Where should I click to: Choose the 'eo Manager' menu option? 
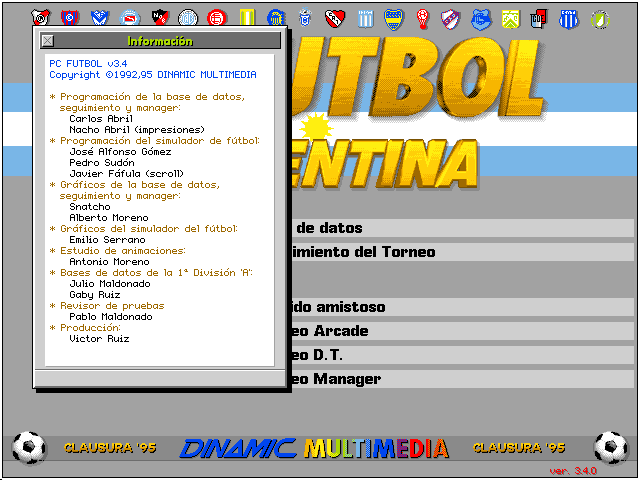(x=463, y=379)
